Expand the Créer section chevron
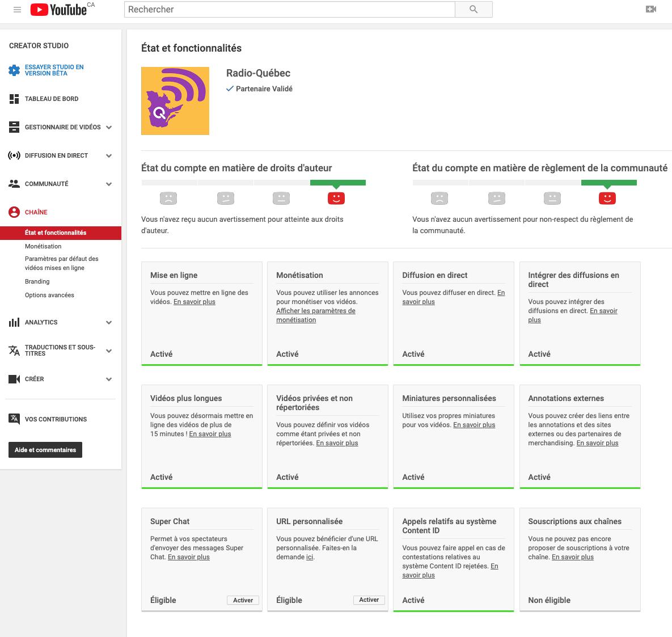Screen dimensions: 672x637 click(109, 379)
